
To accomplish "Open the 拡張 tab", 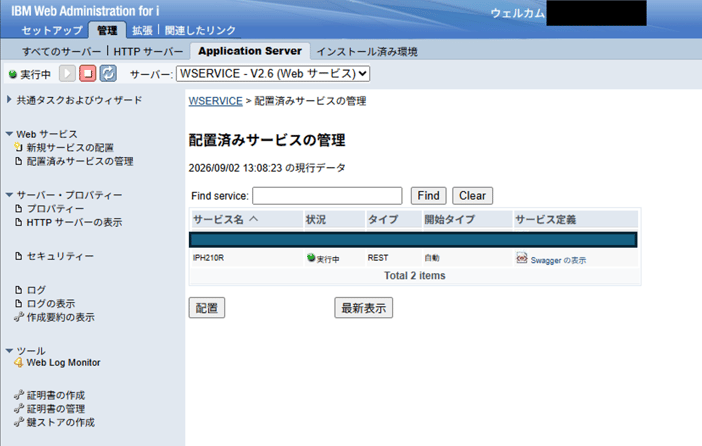I will [142, 30].
